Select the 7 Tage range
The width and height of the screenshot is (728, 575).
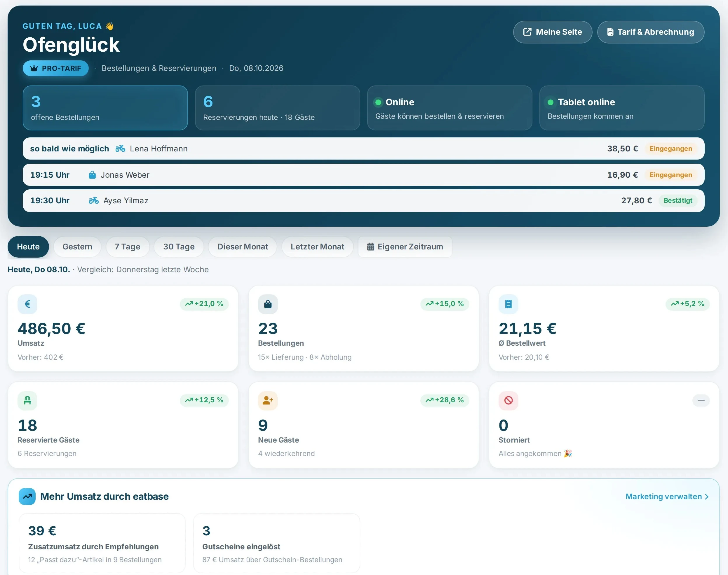coord(127,247)
